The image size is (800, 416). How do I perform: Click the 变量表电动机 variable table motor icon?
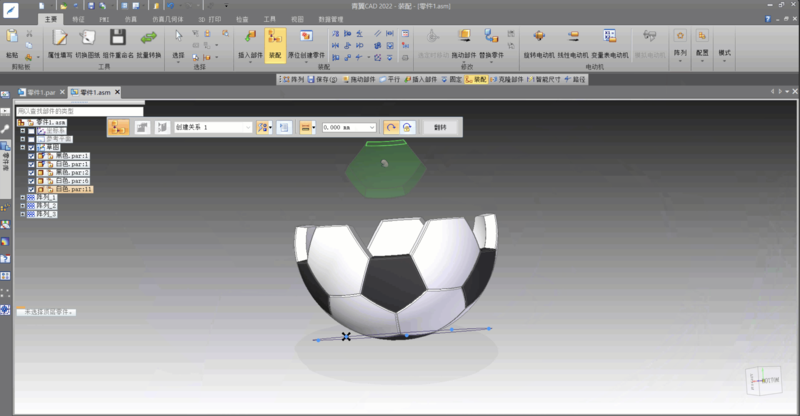coord(610,40)
